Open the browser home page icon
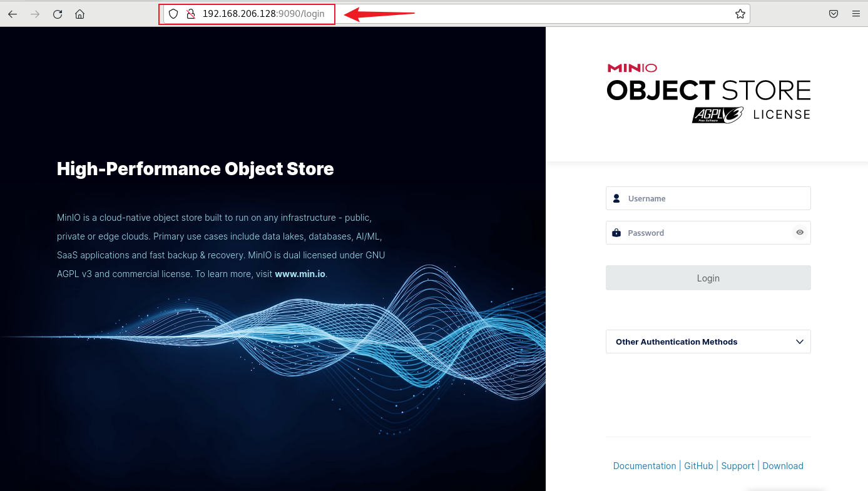Image resolution: width=868 pixels, height=491 pixels. [79, 14]
